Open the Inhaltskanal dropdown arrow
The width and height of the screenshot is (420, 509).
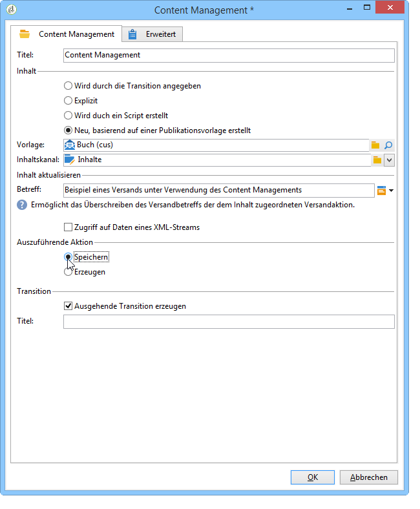[x=389, y=160]
